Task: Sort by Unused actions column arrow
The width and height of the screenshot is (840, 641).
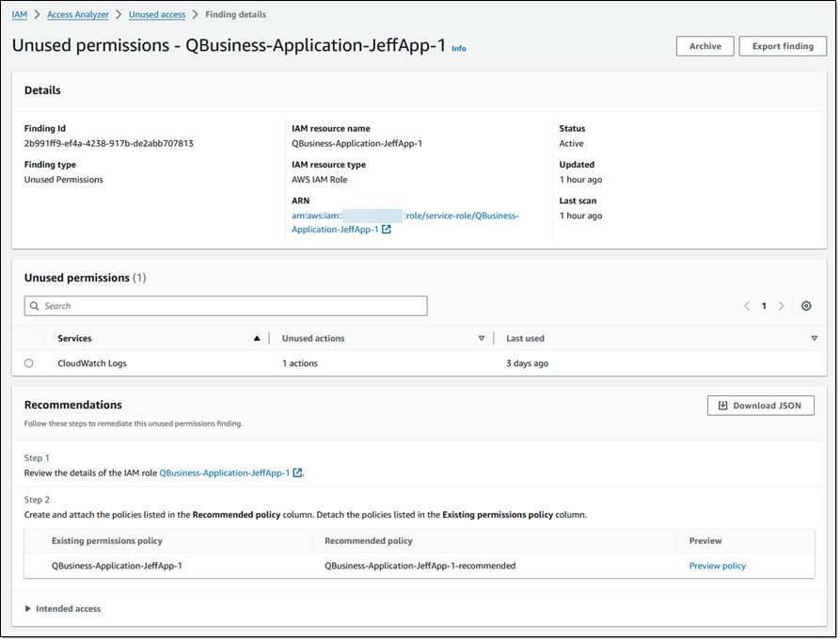Action: 481,338
